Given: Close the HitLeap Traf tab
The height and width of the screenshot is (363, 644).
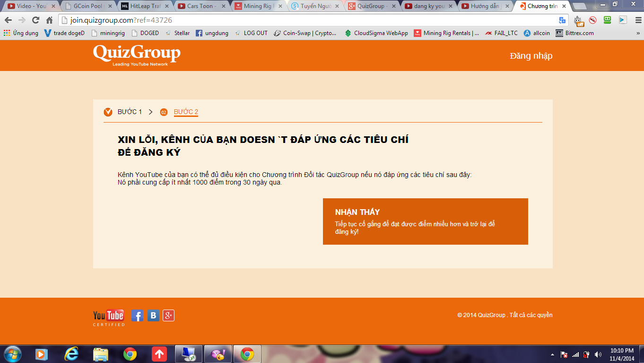Looking at the screenshot, I should [x=167, y=6].
